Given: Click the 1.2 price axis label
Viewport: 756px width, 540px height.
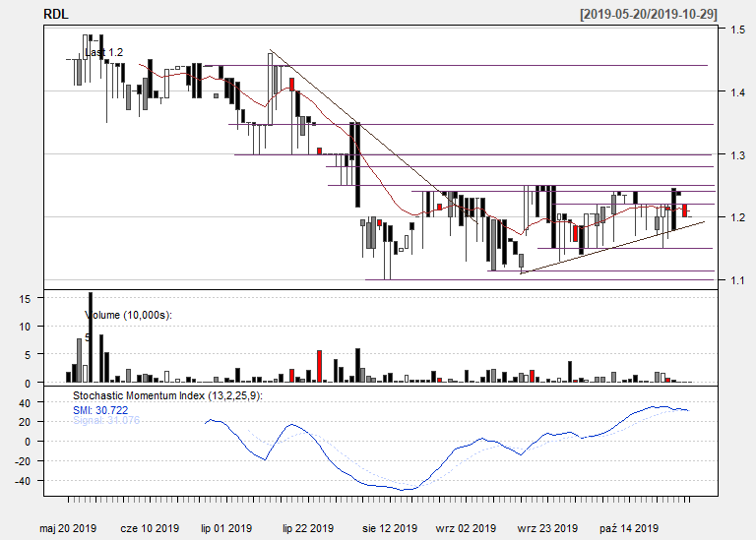Looking at the screenshot, I should click(x=737, y=217).
